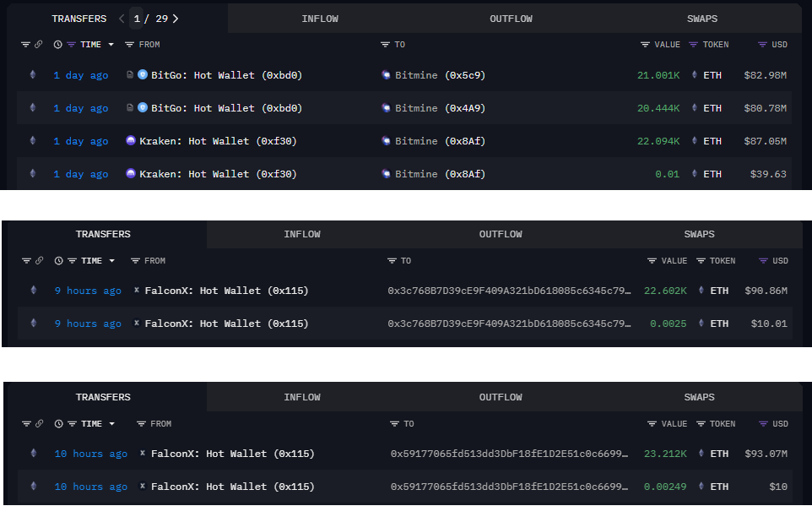Open INFLOW tab in the middle panel

(x=302, y=234)
